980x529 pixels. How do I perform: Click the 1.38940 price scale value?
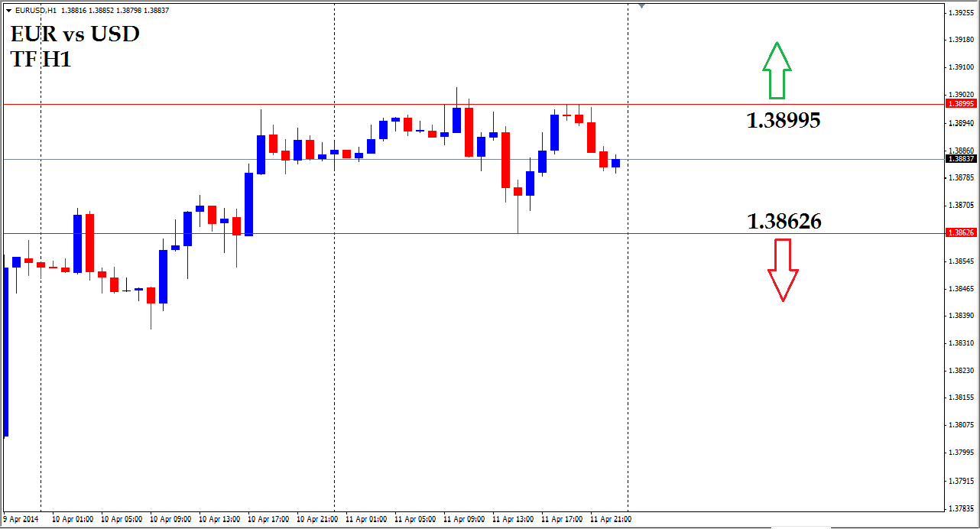[961, 122]
